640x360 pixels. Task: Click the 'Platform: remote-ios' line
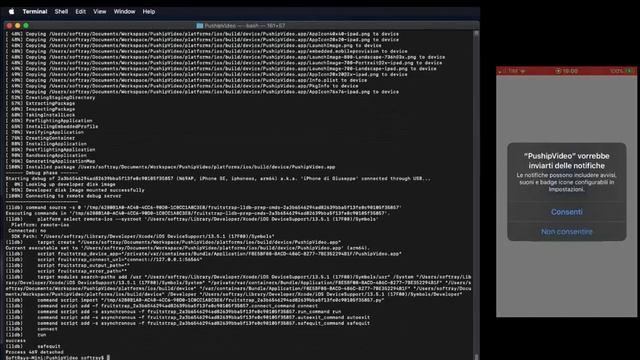coord(40,224)
